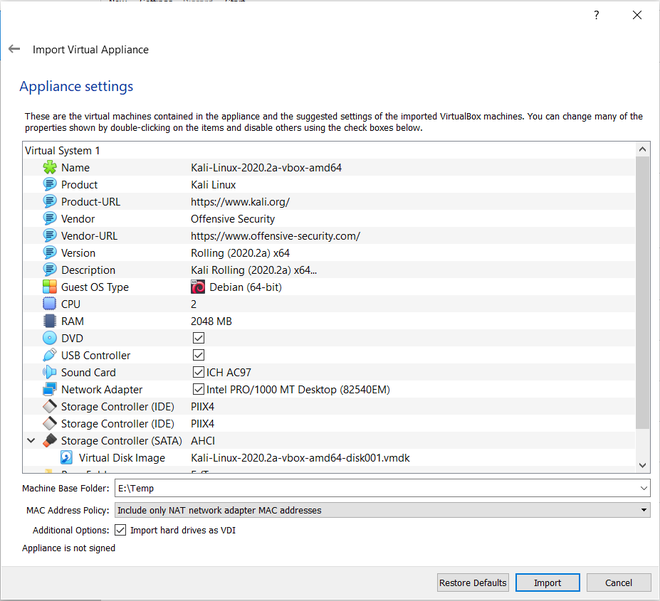The height and width of the screenshot is (601, 660).
Task: Click Restore Defaults button
Action: tap(473, 582)
